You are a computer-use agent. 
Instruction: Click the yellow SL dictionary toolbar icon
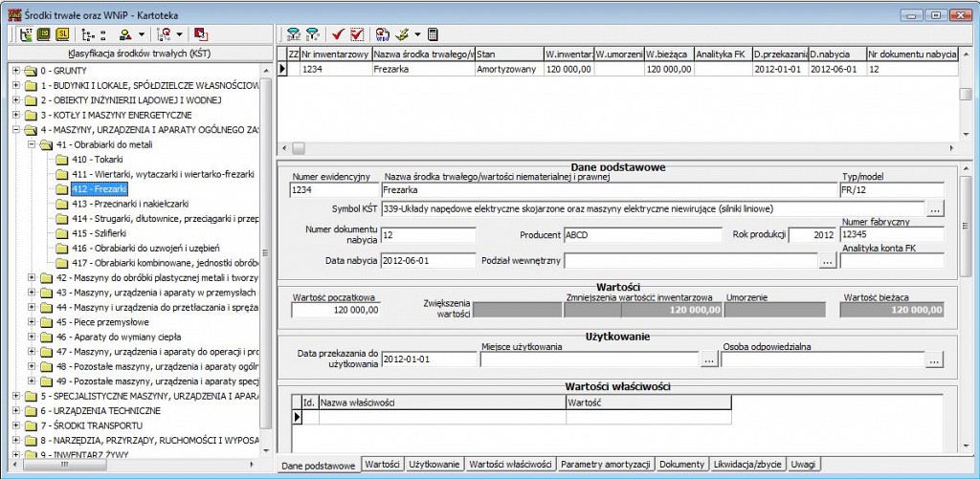pyautogui.click(x=62, y=33)
